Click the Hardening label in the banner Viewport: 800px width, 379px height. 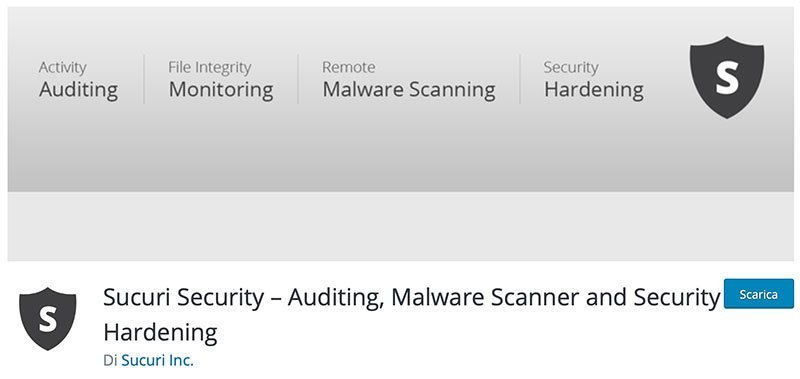pyautogui.click(x=594, y=90)
